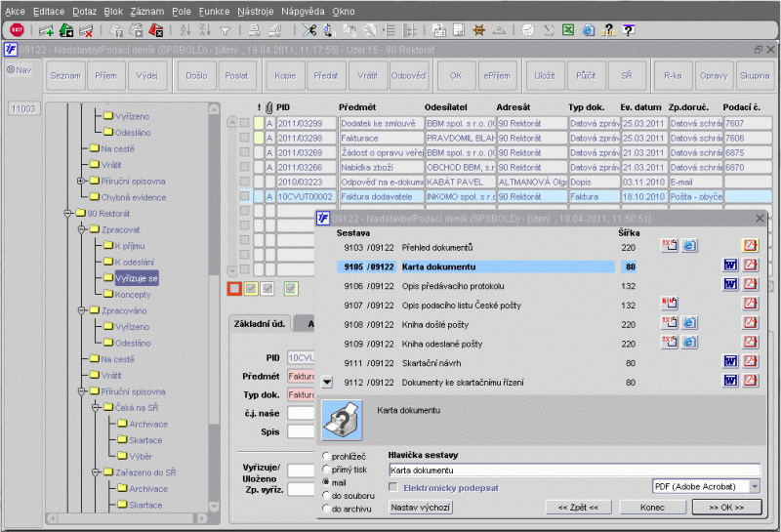The image size is (781, 532).
Task: Click the green checked filter box
Action: click(x=291, y=288)
